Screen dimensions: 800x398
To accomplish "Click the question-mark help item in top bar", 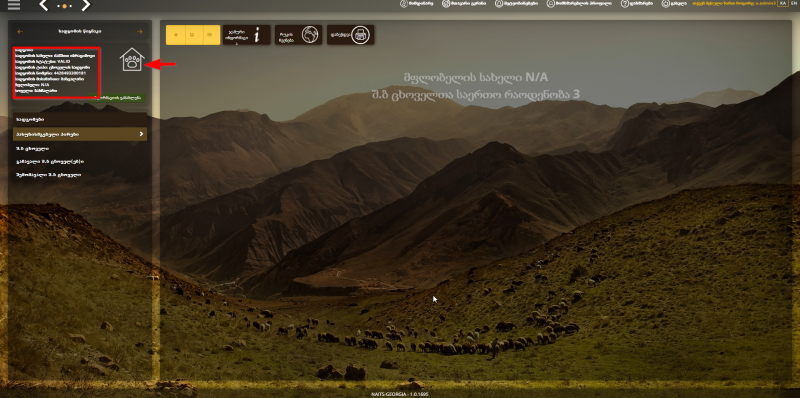I will [637, 4].
